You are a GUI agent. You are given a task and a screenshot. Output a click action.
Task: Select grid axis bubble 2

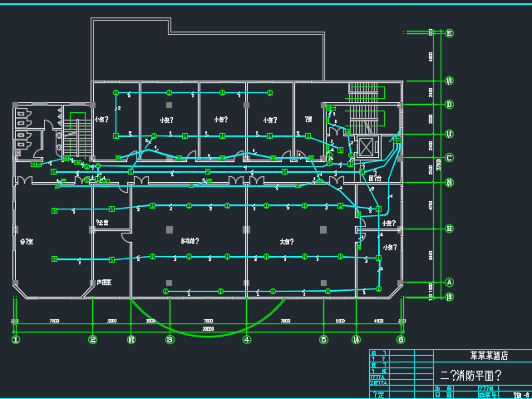point(92,339)
